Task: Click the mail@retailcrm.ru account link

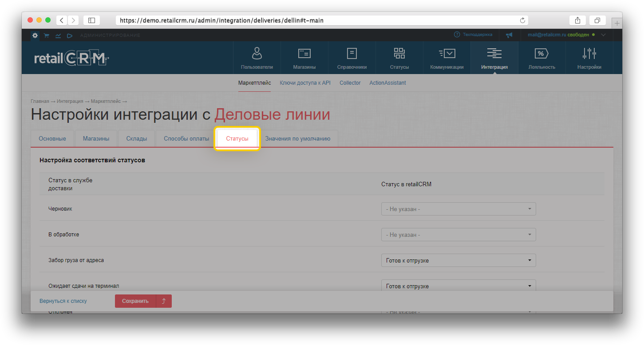Action: (547, 35)
